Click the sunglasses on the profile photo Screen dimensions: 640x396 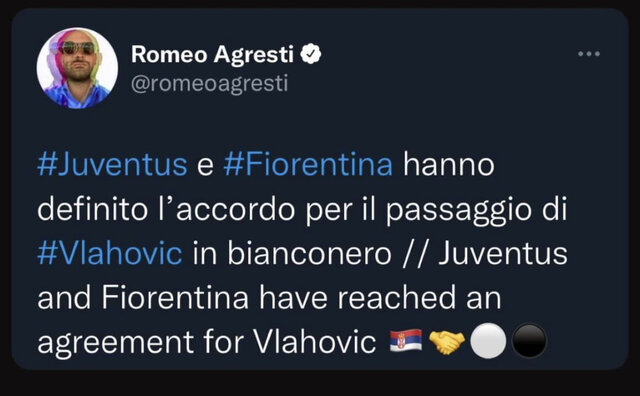(x=77, y=48)
